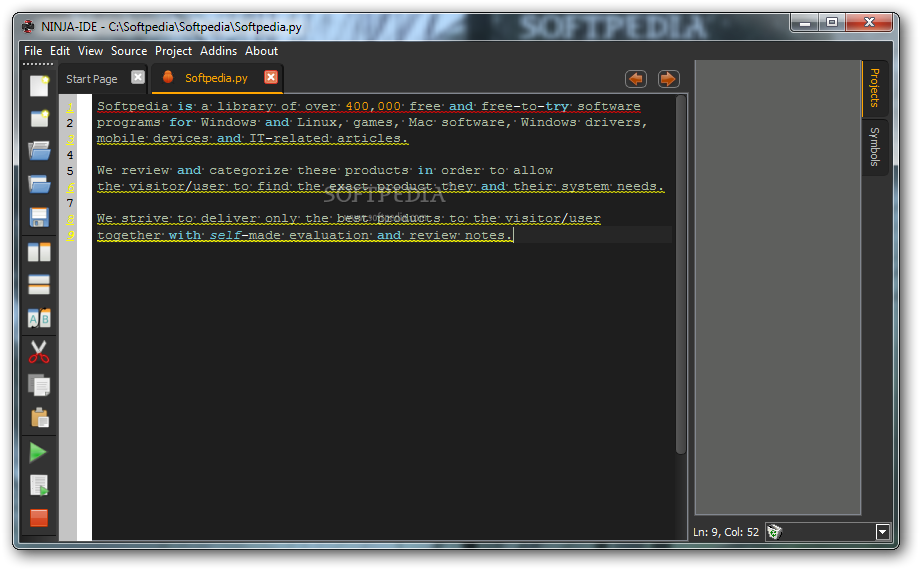Navigate forward with orange right arrow
The width and height of the screenshot is (920, 570).
(x=668, y=79)
